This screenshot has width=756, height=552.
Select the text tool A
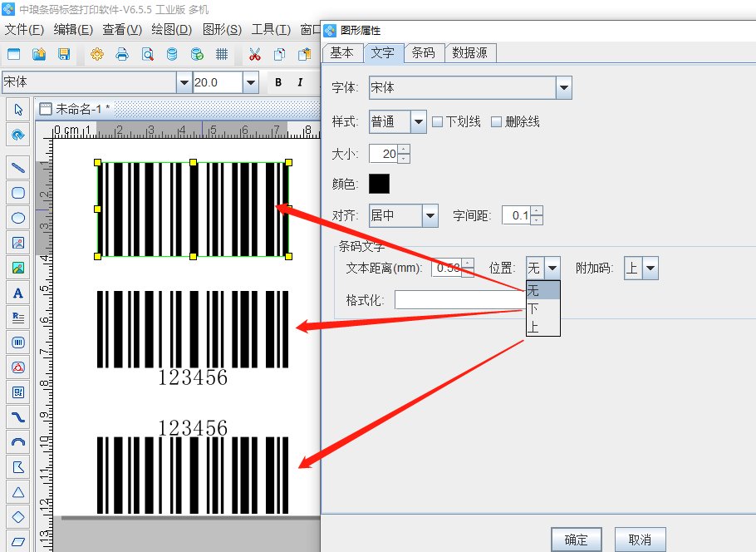(18, 293)
